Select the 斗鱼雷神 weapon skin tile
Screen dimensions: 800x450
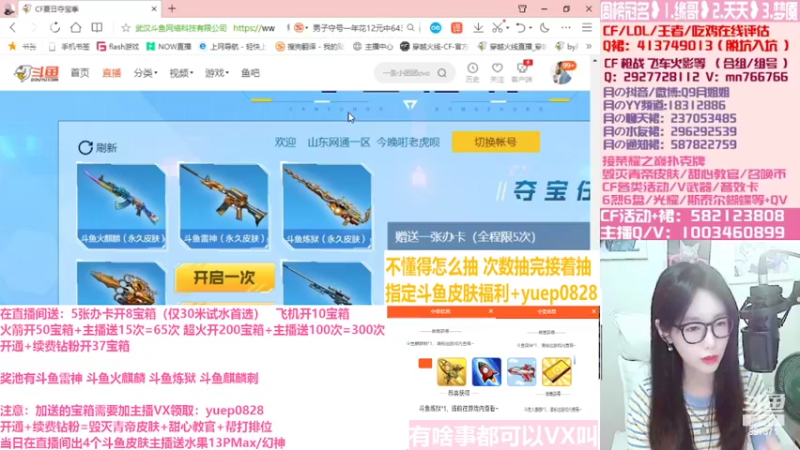pos(223,206)
